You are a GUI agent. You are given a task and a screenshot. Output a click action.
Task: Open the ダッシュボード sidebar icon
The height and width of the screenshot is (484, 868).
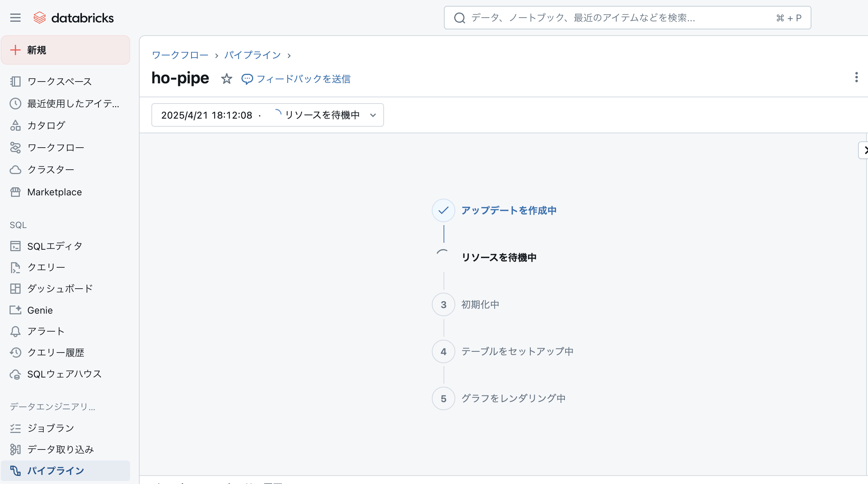click(x=15, y=289)
